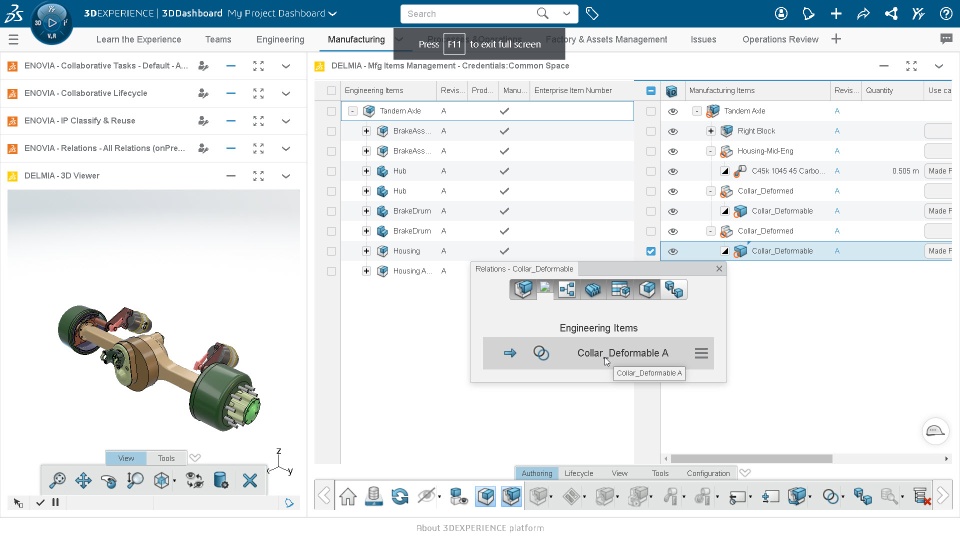Switch to the Configuration toolbar tab
Viewport: 960px width, 540px height.
point(708,473)
